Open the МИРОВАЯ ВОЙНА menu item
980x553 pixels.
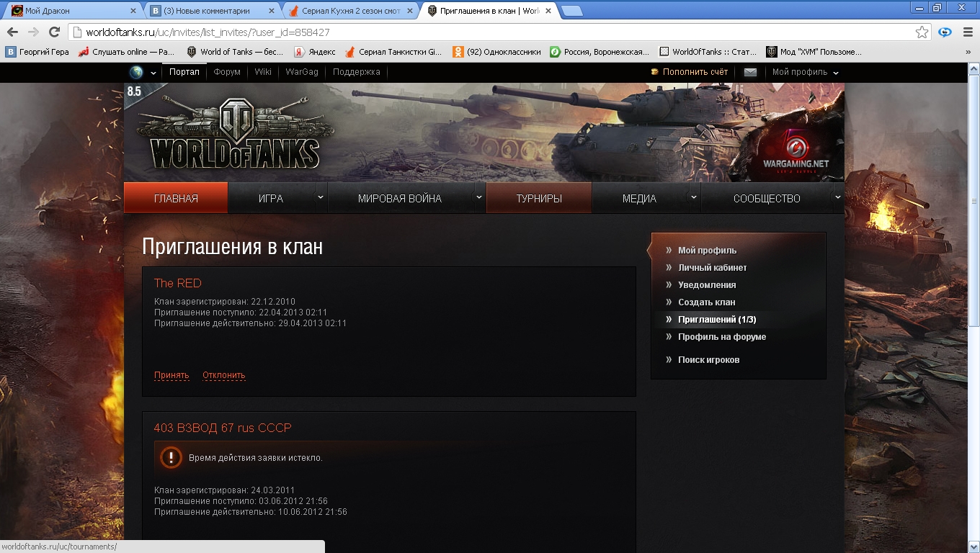click(x=400, y=198)
